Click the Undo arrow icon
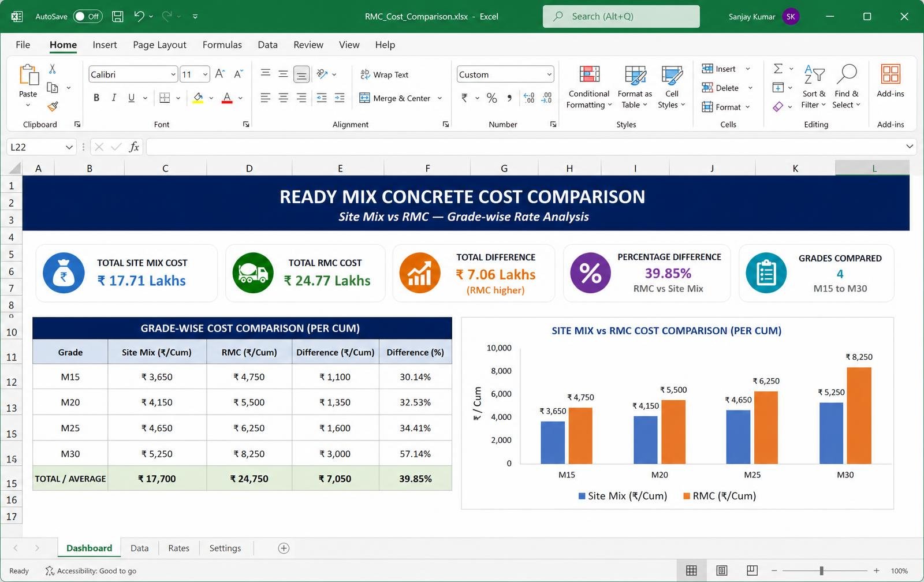This screenshot has width=924, height=582. (x=139, y=16)
